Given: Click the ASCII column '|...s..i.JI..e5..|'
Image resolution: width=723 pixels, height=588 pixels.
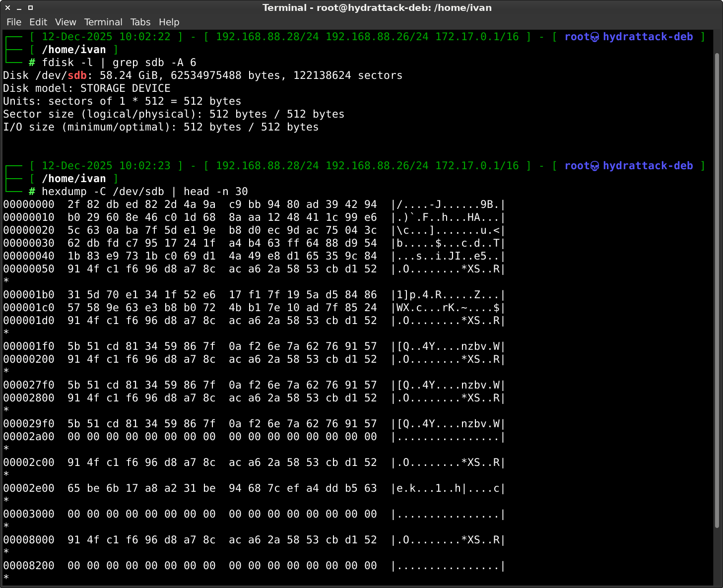Looking at the screenshot, I should click(448, 256).
